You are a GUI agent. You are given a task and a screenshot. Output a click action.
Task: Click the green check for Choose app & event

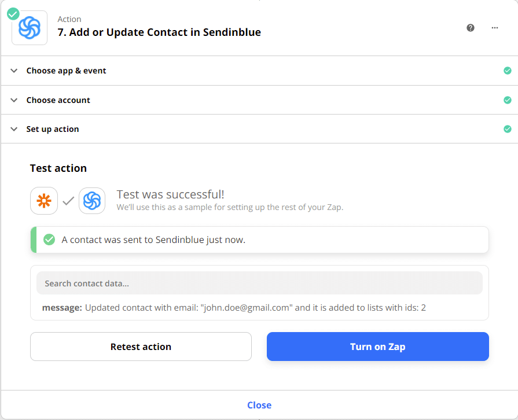point(508,71)
